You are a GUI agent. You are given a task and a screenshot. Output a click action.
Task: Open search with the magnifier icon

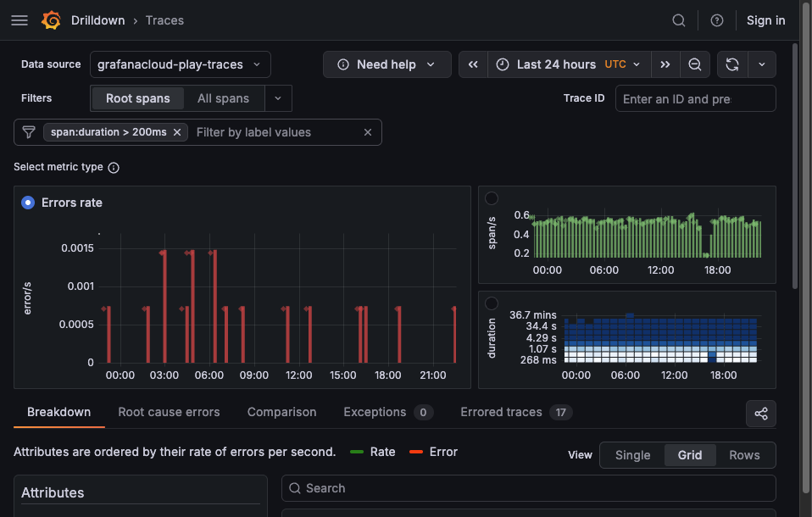[679, 20]
